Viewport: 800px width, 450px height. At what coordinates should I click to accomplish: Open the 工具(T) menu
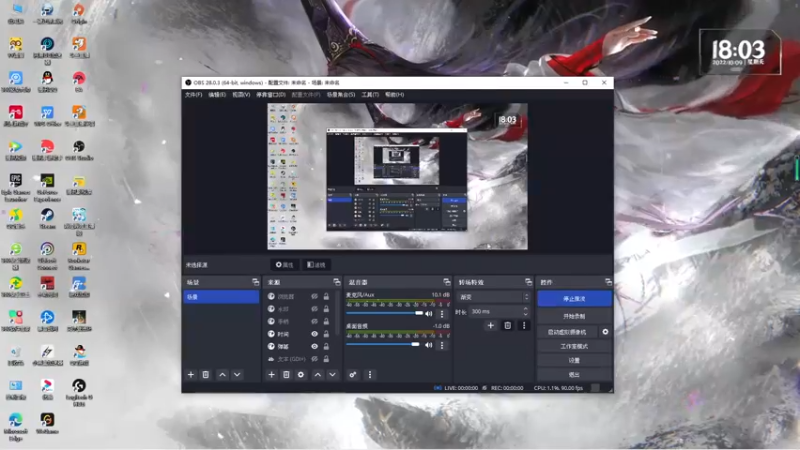coord(370,95)
